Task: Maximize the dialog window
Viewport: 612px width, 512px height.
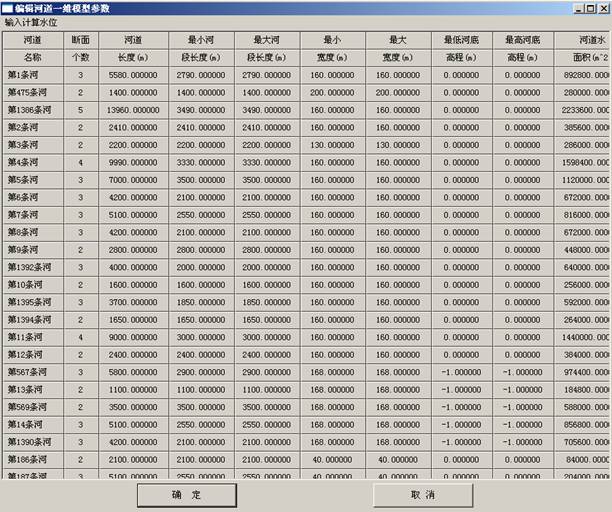Action: [590, 7]
